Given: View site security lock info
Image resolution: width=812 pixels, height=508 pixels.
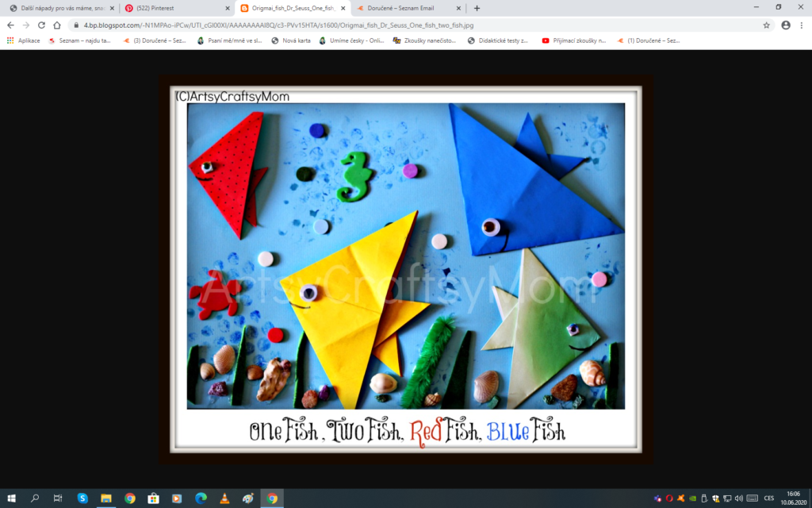Looking at the screenshot, I should point(76,25).
